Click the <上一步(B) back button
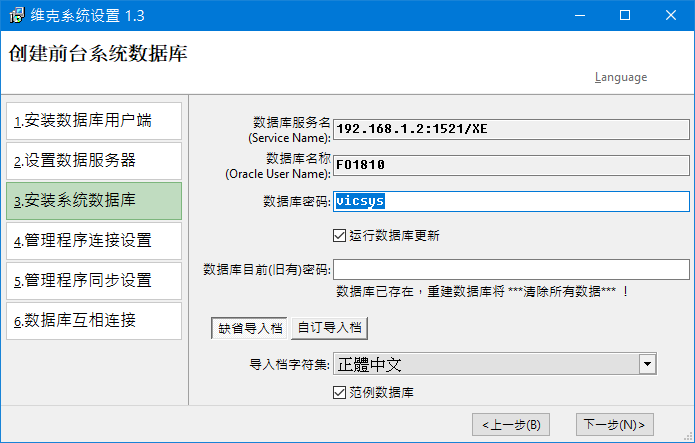695x443 pixels. (x=511, y=425)
